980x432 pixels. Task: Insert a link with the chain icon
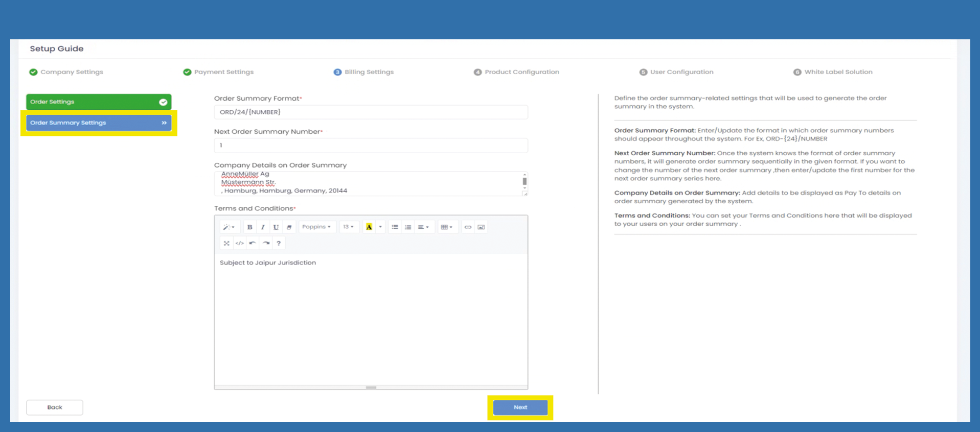[468, 227]
